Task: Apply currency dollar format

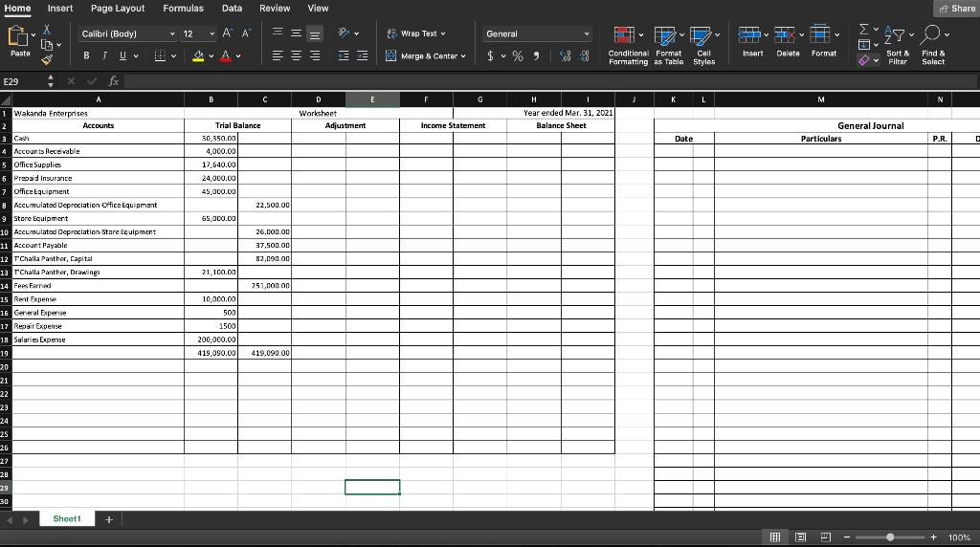Action: click(490, 56)
